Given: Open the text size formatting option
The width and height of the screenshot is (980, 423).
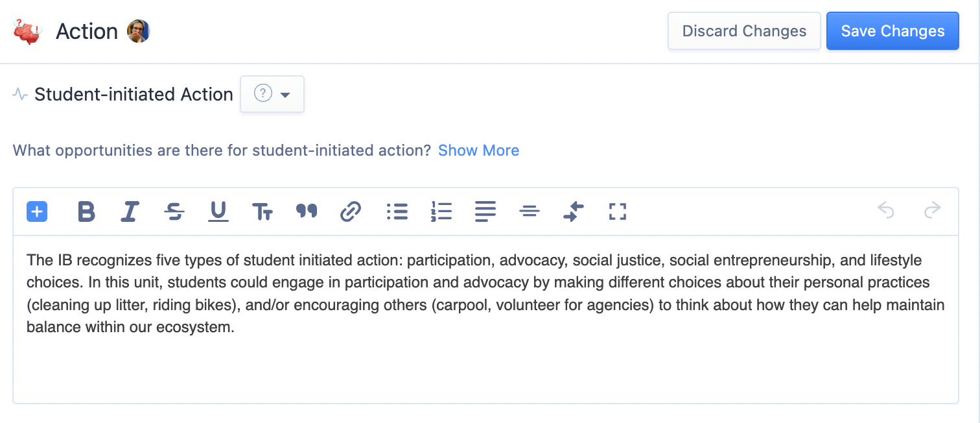Looking at the screenshot, I should tap(262, 211).
